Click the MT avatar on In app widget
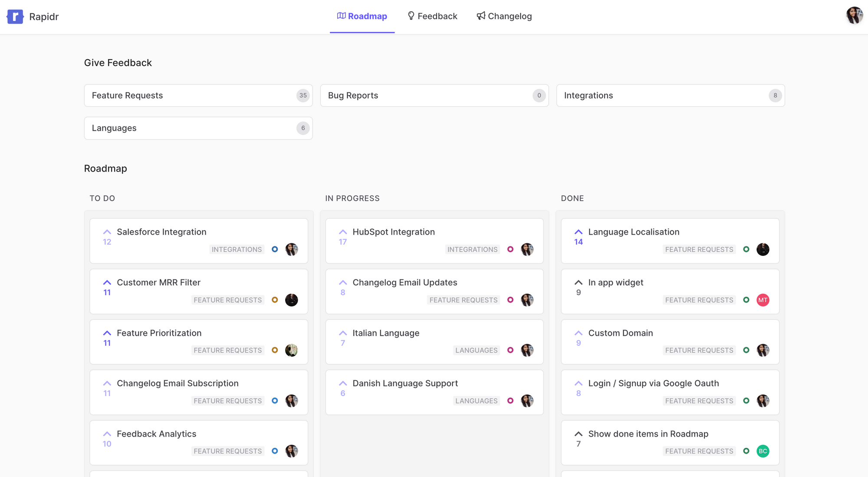 [x=763, y=300]
